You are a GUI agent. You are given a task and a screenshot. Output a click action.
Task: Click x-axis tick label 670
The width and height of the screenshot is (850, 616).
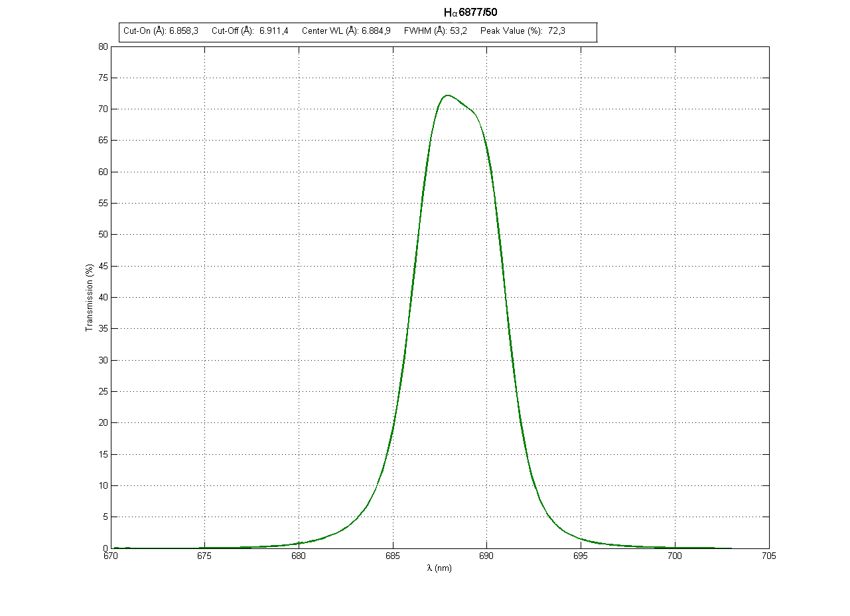point(110,557)
